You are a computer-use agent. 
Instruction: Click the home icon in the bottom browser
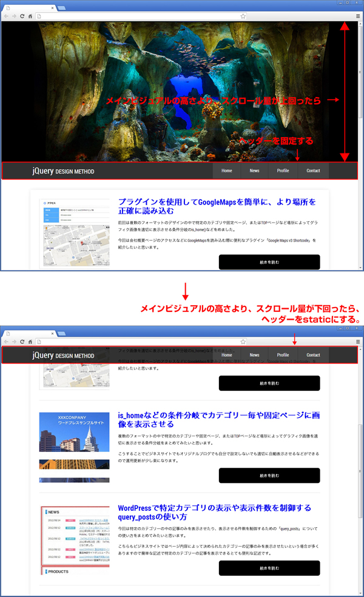(x=30, y=342)
